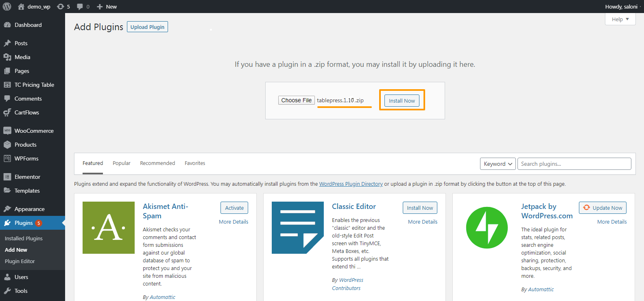Viewport: 644px width, 301px height.
Task: Open Installed Plugins submenu item
Action: point(24,238)
